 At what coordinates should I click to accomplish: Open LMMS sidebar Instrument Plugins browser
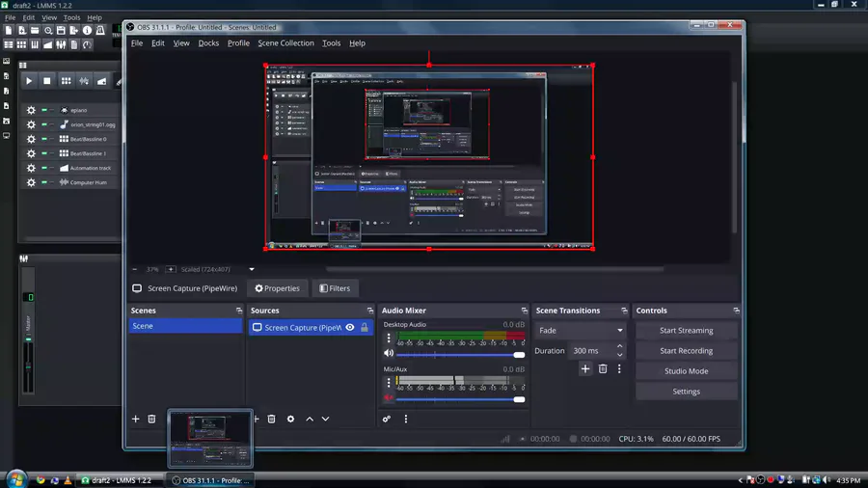tap(6, 61)
